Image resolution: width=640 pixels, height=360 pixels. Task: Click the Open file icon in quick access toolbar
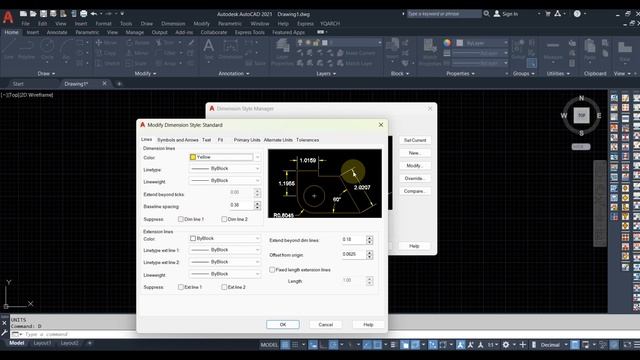[x=33, y=14]
